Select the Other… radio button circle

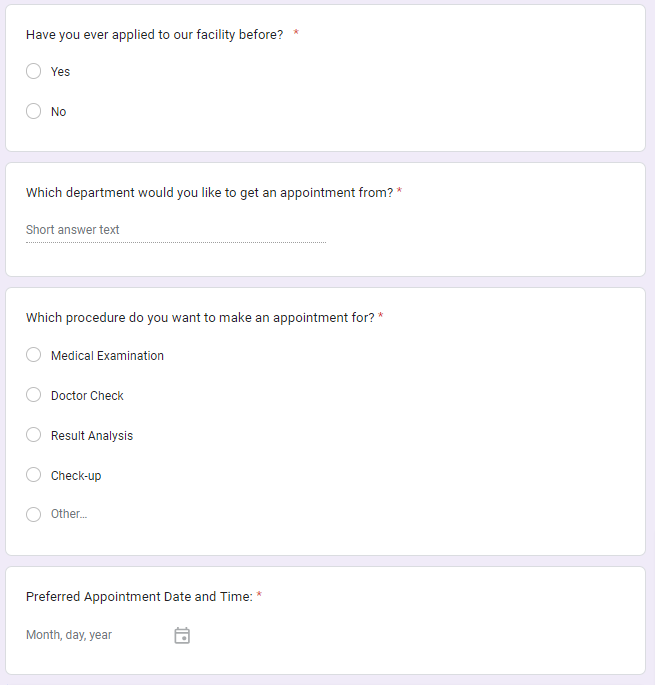tap(34, 514)
